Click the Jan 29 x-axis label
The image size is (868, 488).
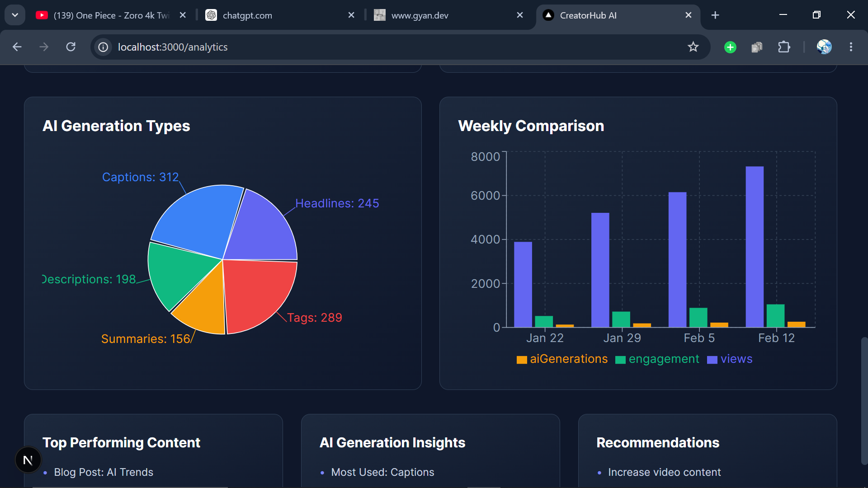(622, 338)
